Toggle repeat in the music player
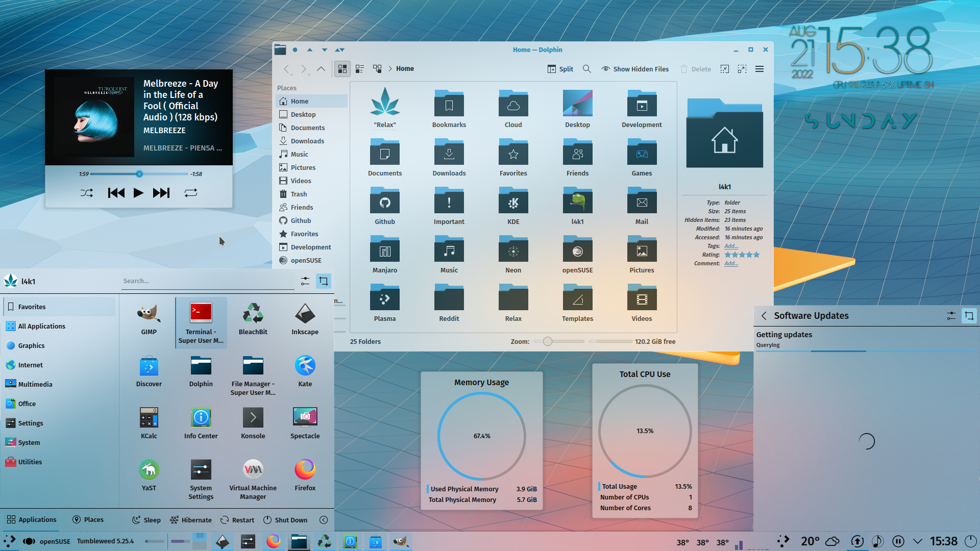980x551 pixels. pos(191,193)
